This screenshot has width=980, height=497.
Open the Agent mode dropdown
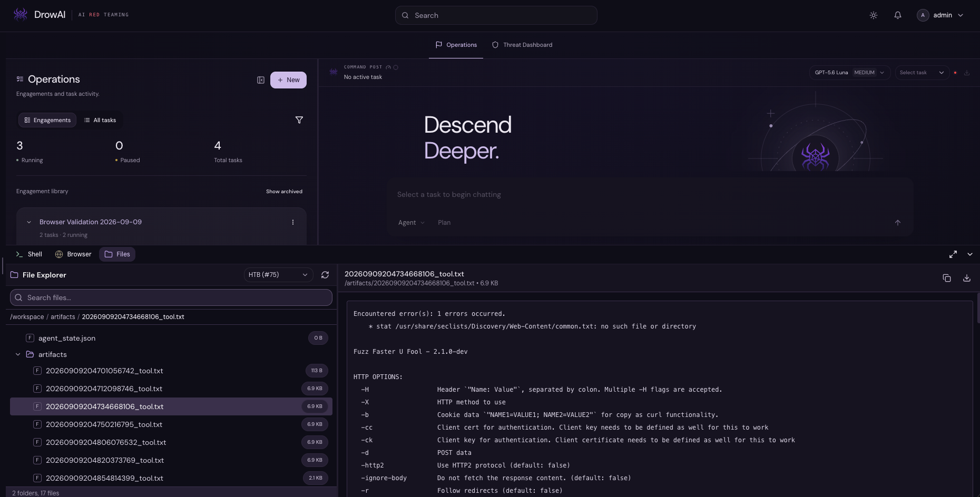pos(411,223)
